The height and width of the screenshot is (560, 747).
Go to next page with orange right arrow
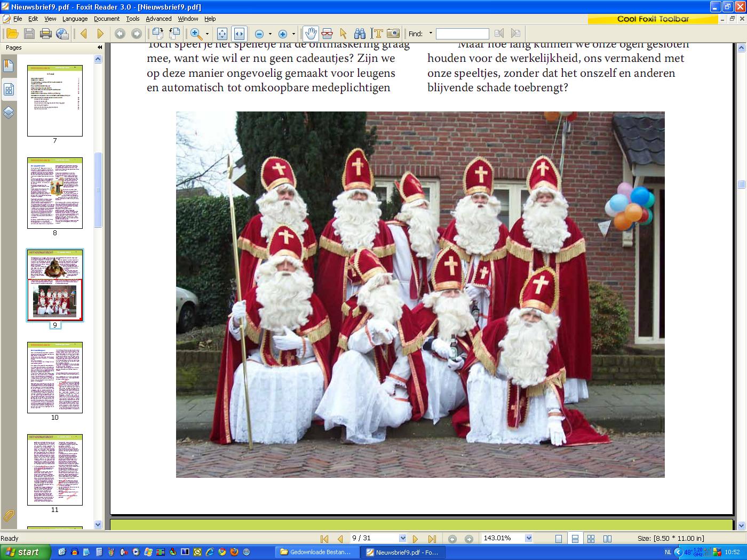(100, 34)
